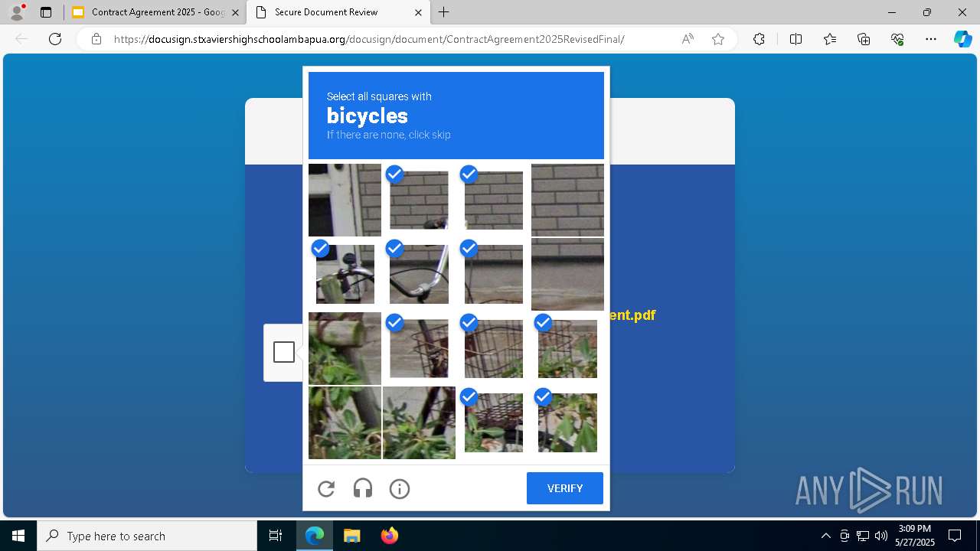Toggle Read aloud in address bar
The height and width of the screenshot is (551, 980).
coord(688,39)
